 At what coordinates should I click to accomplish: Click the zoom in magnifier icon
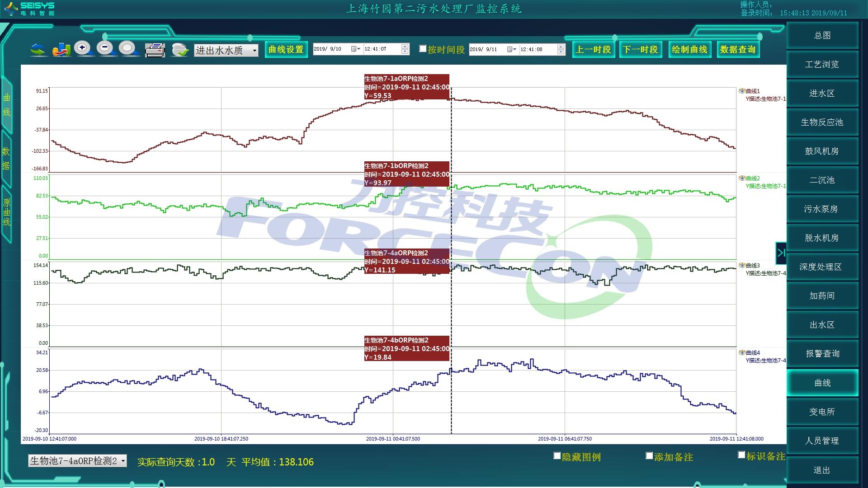[84, 49]
